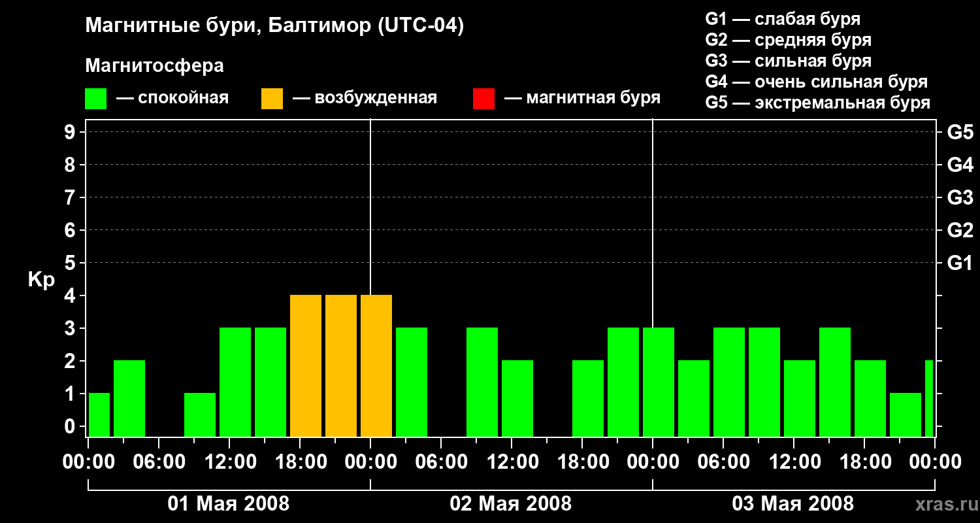The width and height of the screenshot is (980, 523).
Task: Select the narrow green bar at chart's right edge
Action: pos(929,398)
